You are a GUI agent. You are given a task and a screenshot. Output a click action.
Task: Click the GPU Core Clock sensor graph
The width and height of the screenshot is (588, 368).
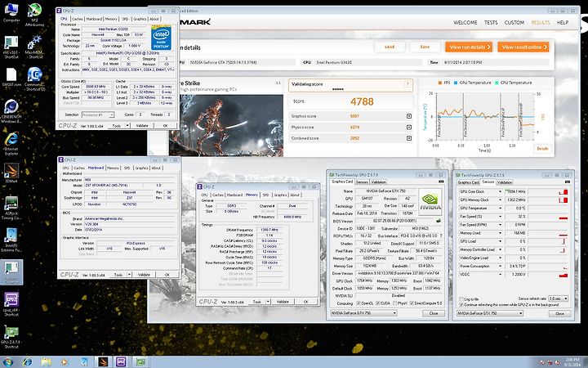(x=548, y=191)
